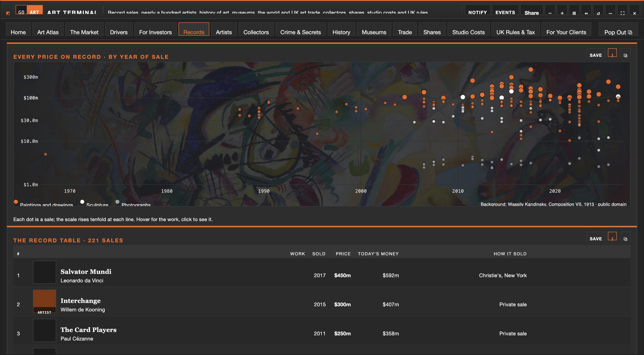The image size is (644, 355).
Task: Click the Salvator Mundi title
Action: (x=86, y=272)
